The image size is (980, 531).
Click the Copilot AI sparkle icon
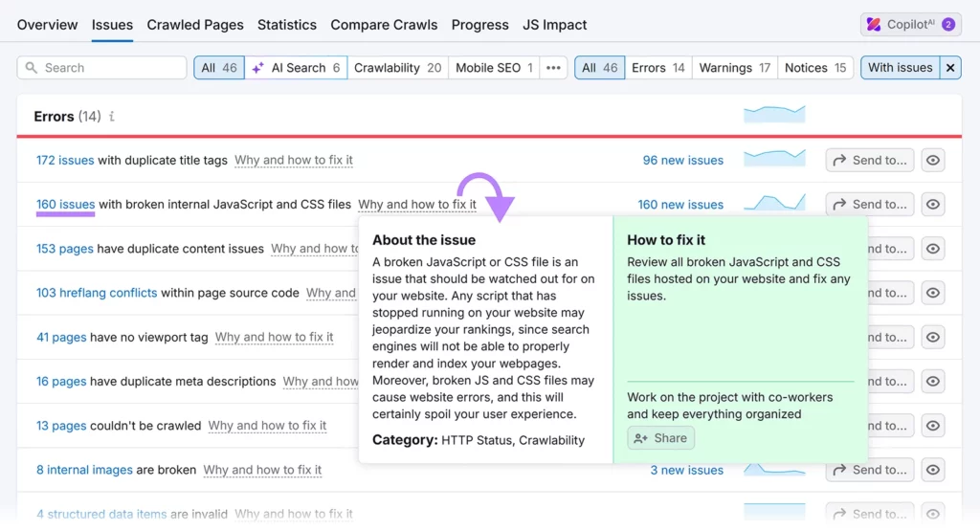coord(874,25)
